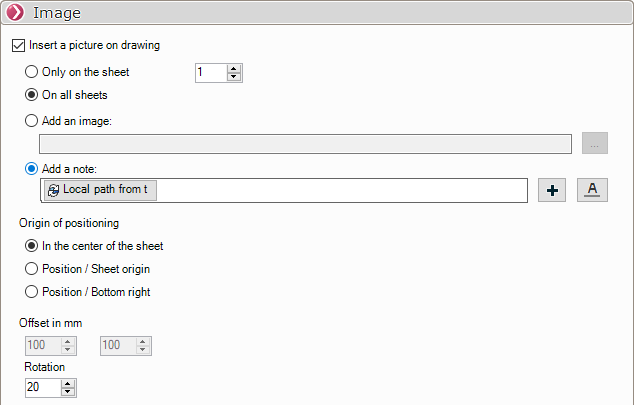634x405 pixels.
Task: Increase the Rotation value
Action: [67, 383]
